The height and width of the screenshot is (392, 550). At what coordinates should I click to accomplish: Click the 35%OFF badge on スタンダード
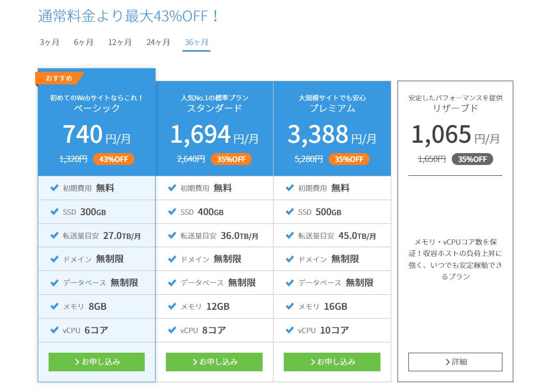tap(231, 159)
